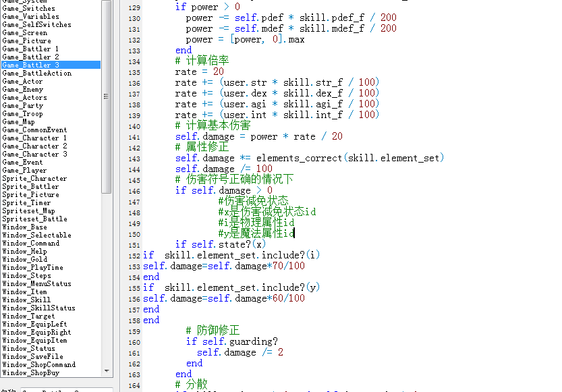Viewport: 562px width, 392px height.
Task: Click line 156 'self.damage*60/100' statement
Action: click(224, 298)
